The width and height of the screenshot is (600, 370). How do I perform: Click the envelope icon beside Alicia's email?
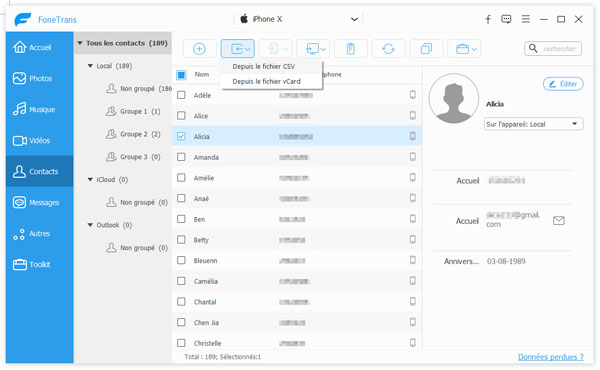pos(559,220)
